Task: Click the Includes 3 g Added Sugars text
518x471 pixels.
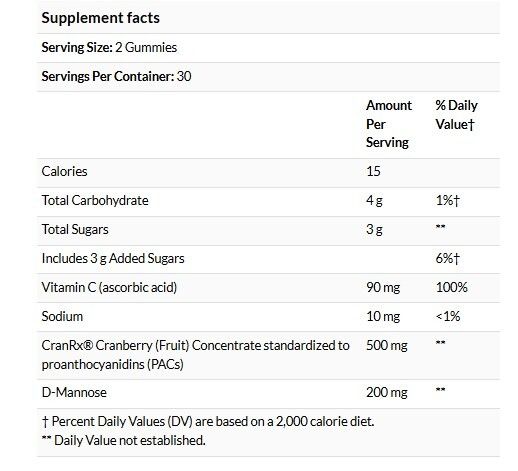Action: 113,259
